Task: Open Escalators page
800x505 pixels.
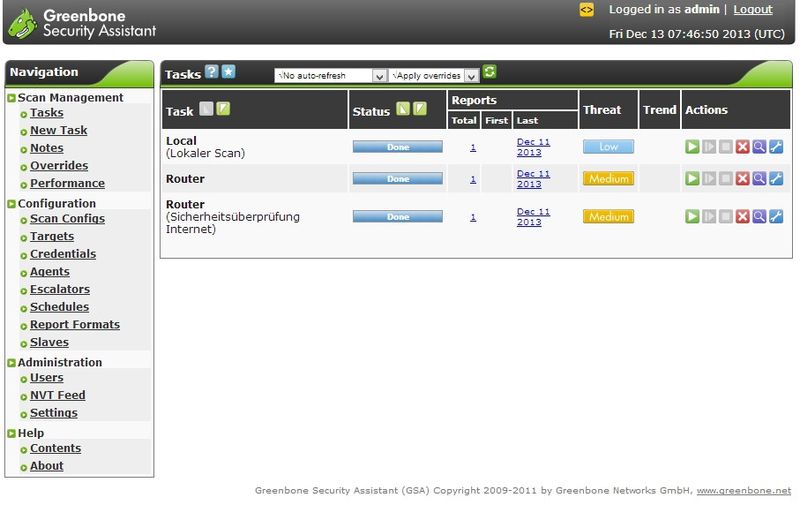Action: (60, 289)
